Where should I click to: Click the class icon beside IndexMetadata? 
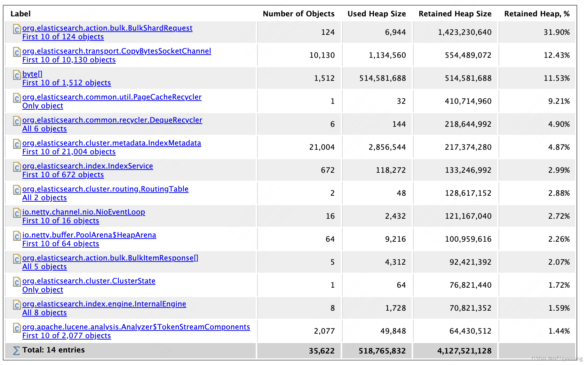click(17, 144)
